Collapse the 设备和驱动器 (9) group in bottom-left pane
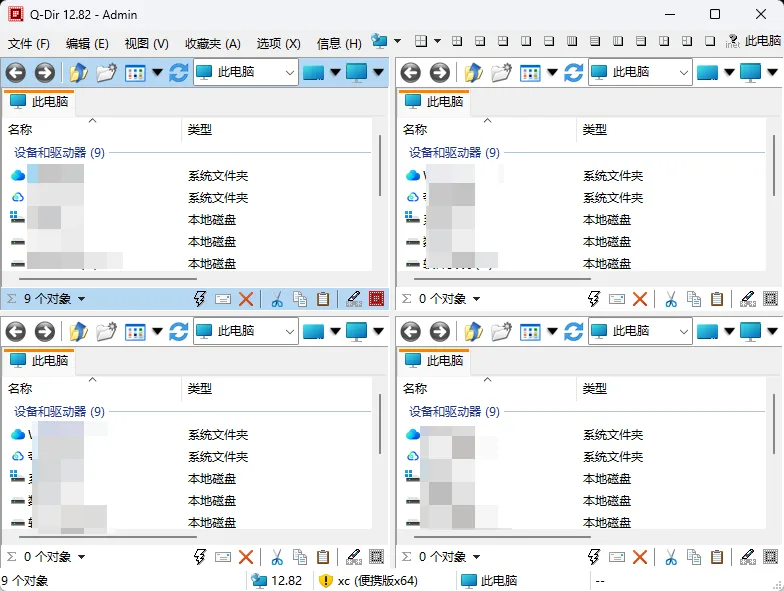Image resolution: width=784 pixels, height=591 pixels. point(59,412)
